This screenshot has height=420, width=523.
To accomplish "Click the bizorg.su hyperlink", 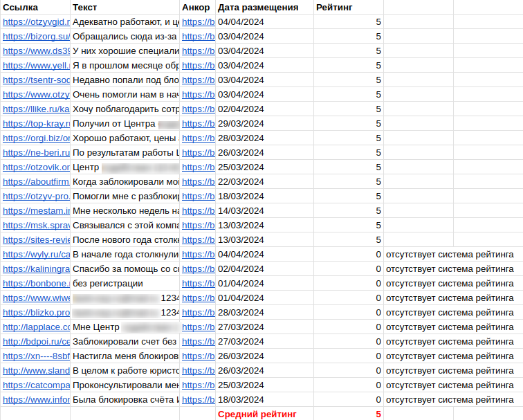I will click(x=36, y=37).
